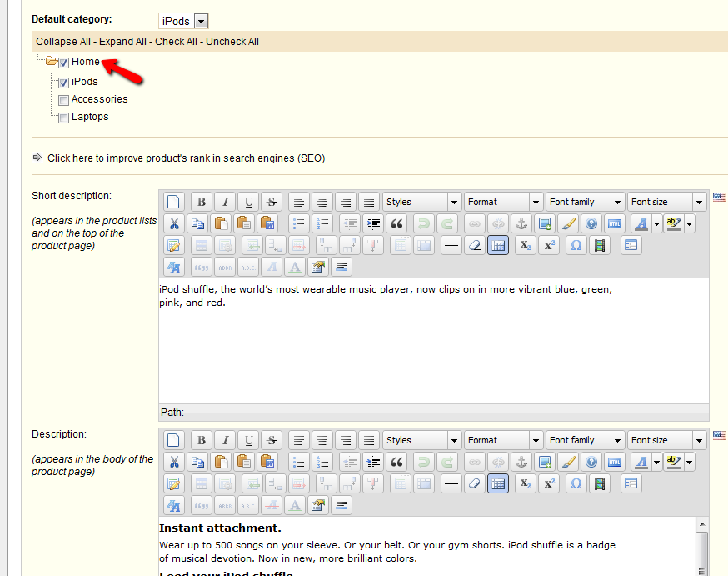Image resolution: width=728 pixels, height=576 pixels.
Task: Click New document icon in Short description editor
Action: click(173, 202)
